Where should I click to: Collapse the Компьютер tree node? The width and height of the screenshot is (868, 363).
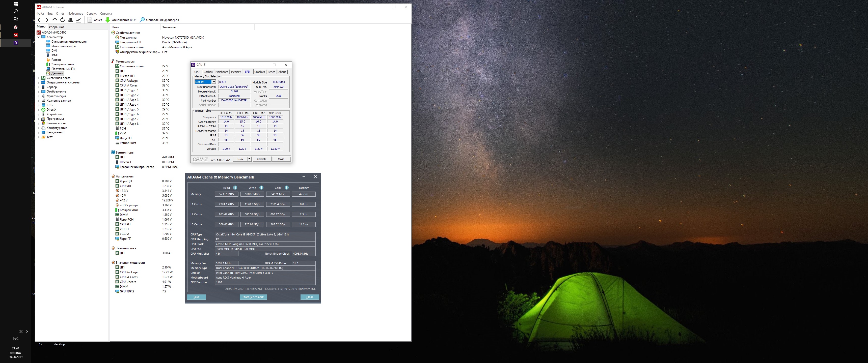pyautogui.click(x=38, y=37)
